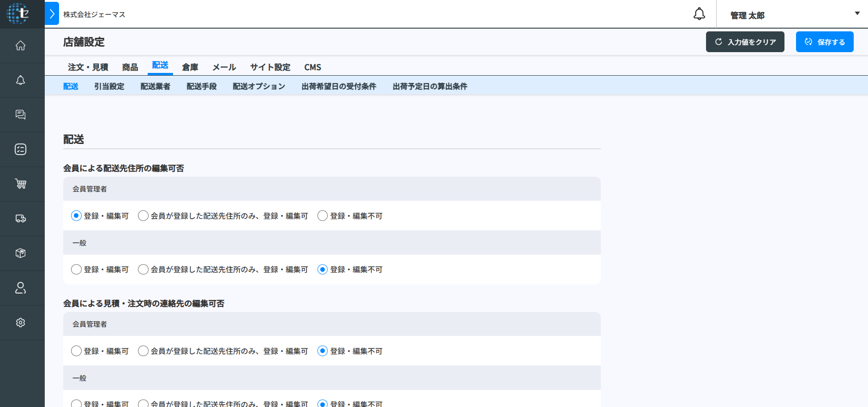Expand the sidebar with the blue chevron

[52, 14]
